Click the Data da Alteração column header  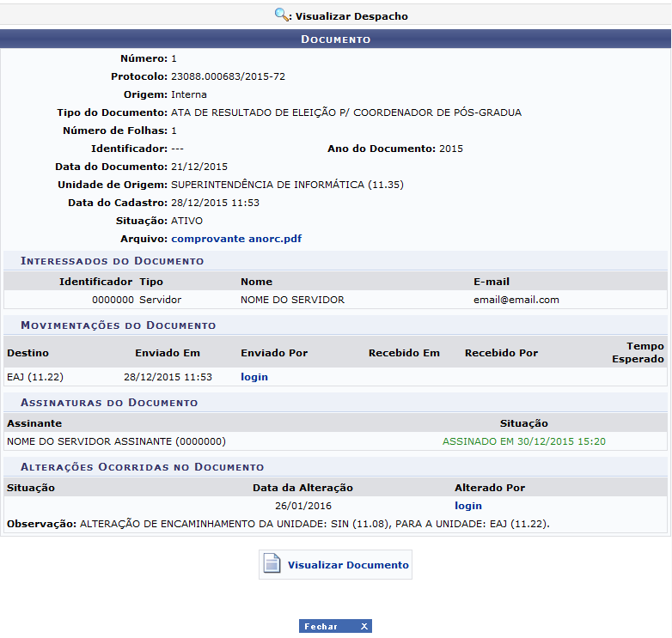coord(302,488)
